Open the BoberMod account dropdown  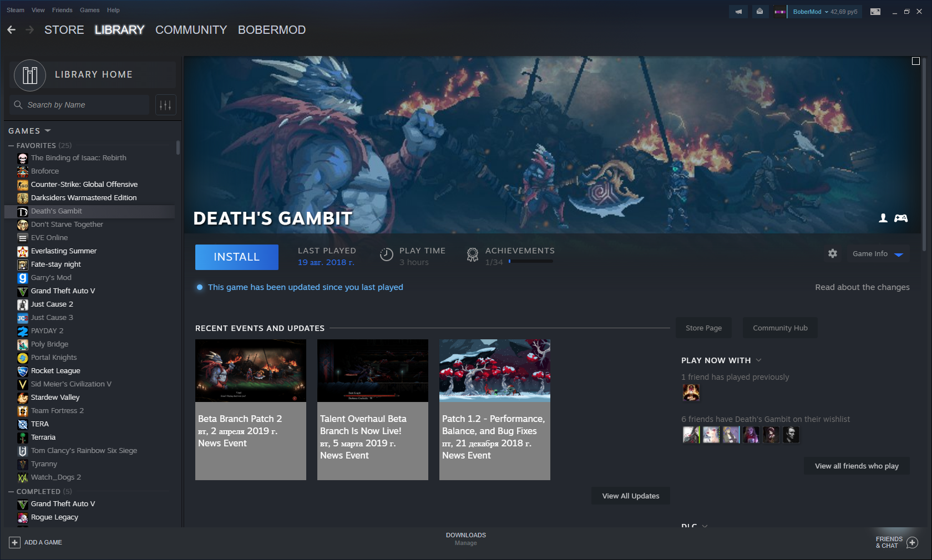(826, 12)
